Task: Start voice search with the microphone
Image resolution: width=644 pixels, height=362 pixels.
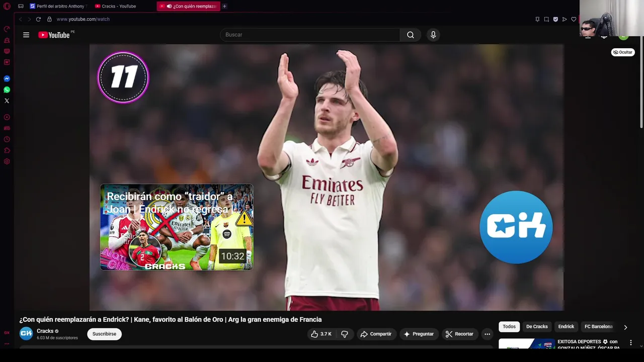Action: pyautogui.click(x=433, y=35)
